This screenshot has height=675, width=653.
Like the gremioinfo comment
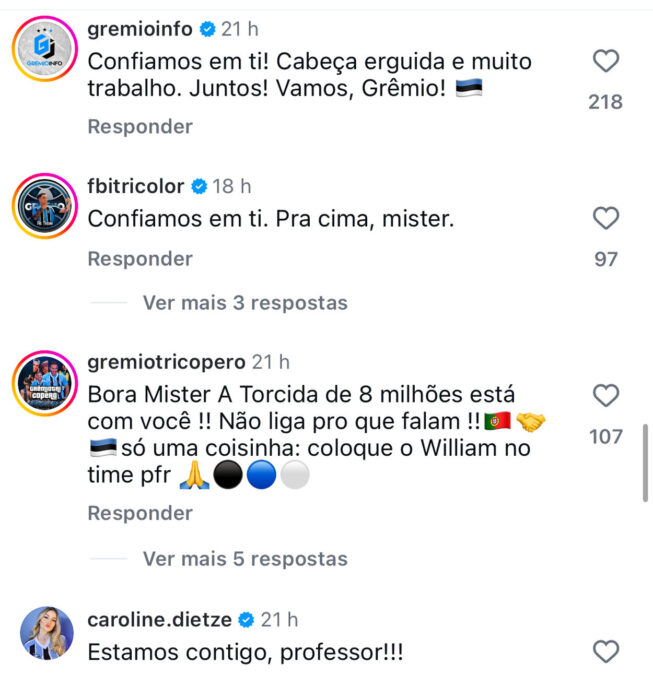[606, 62]
